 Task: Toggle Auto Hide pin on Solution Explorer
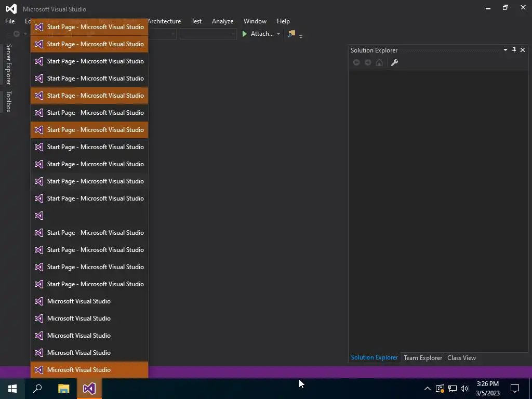coord(514,50)
